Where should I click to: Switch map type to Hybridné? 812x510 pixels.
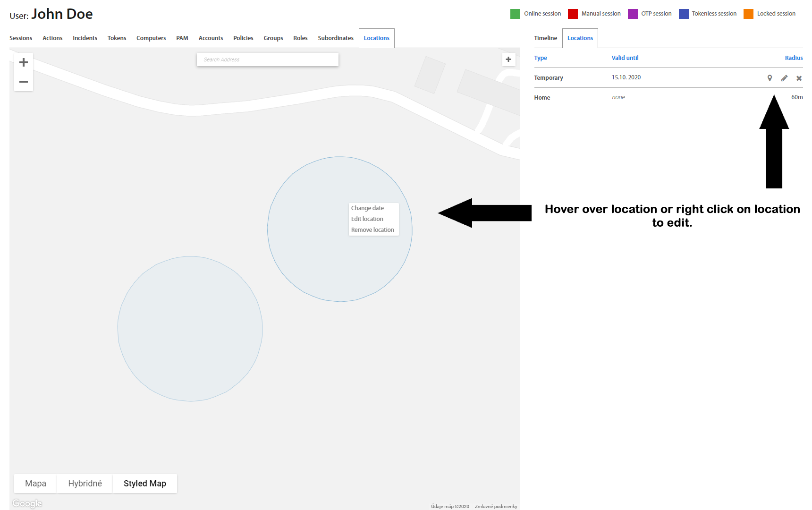85,484
